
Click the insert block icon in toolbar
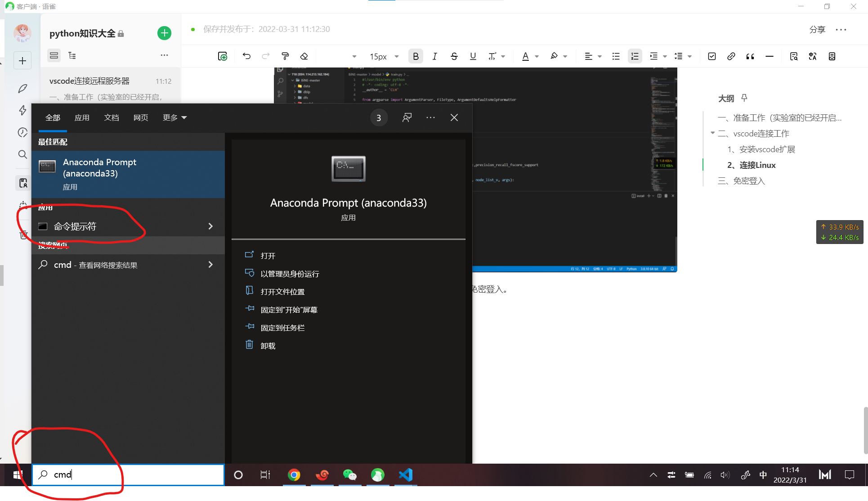point(222,56)
